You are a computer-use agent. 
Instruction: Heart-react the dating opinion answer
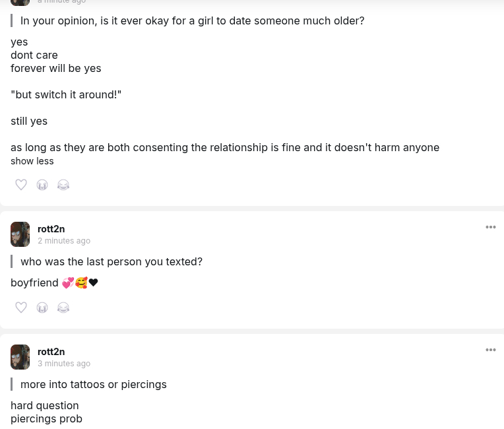(21, 185)
